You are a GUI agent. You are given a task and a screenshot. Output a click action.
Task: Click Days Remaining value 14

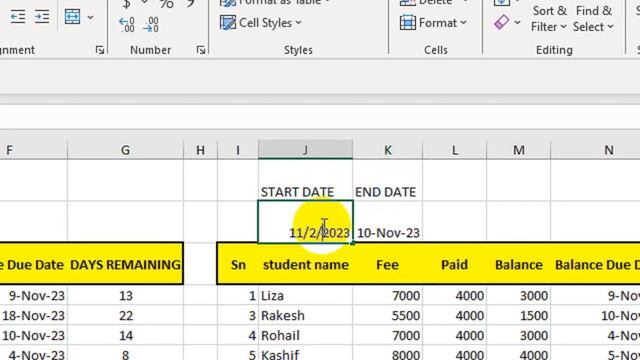coord(125,335)
